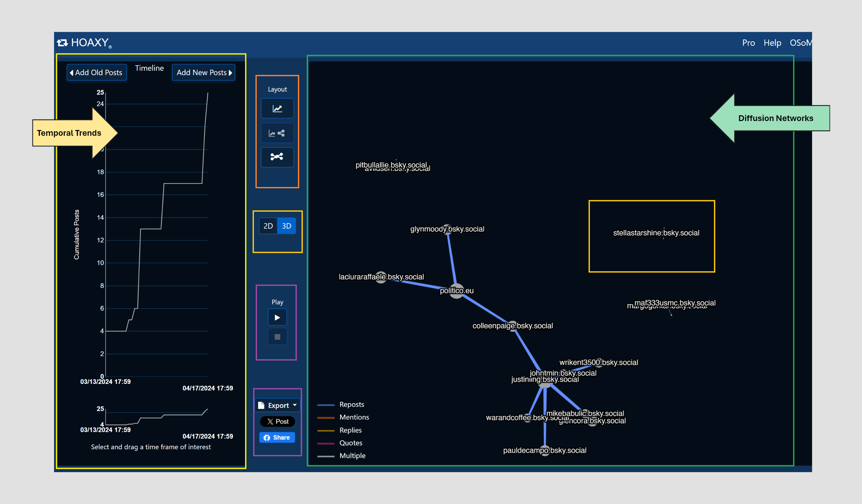The width and height of the screenshot is (862, 504).
Task: Select the timeline and network layout icon
Action: 277,133
